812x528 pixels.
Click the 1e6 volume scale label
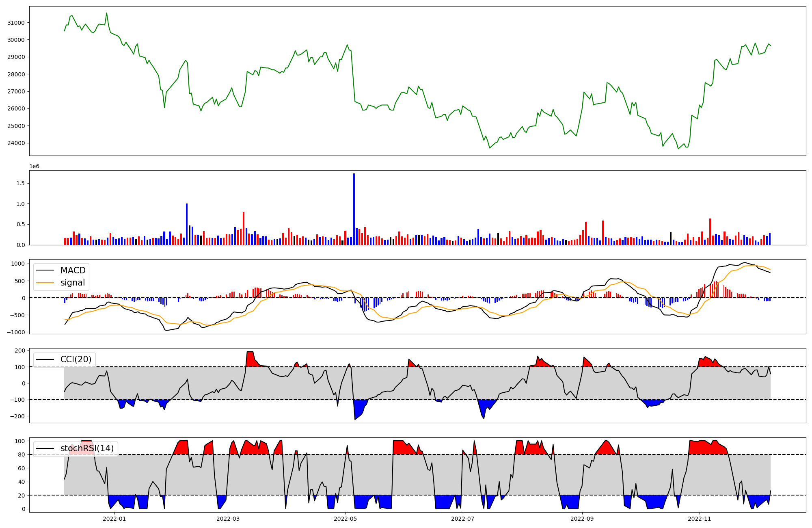pos(35,167)
